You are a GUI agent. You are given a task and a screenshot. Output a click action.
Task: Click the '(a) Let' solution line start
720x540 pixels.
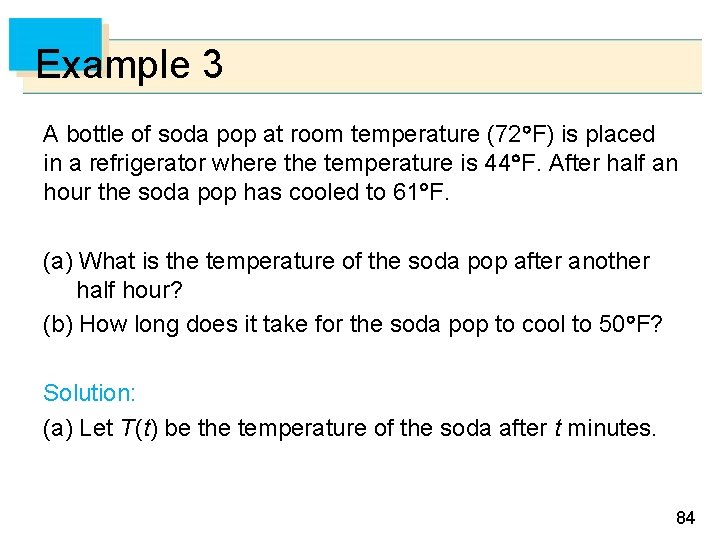click(x=77, y=429)
